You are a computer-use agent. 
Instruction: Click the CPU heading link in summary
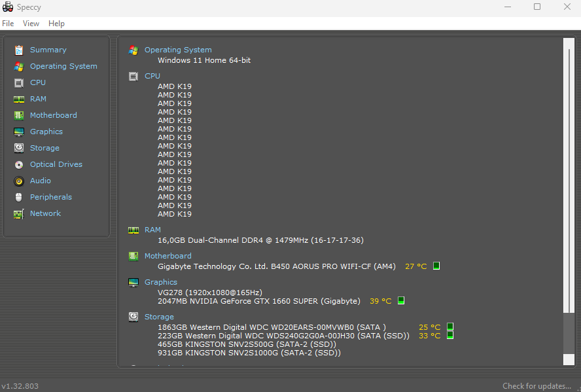tap(152, 75)
